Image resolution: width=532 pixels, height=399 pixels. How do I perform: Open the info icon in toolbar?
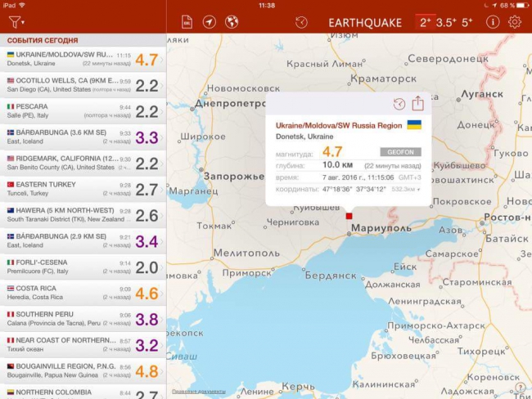493,22
